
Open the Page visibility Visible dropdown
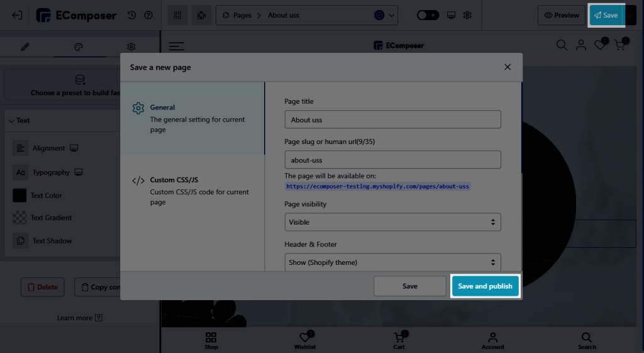[x=392, y=222]
